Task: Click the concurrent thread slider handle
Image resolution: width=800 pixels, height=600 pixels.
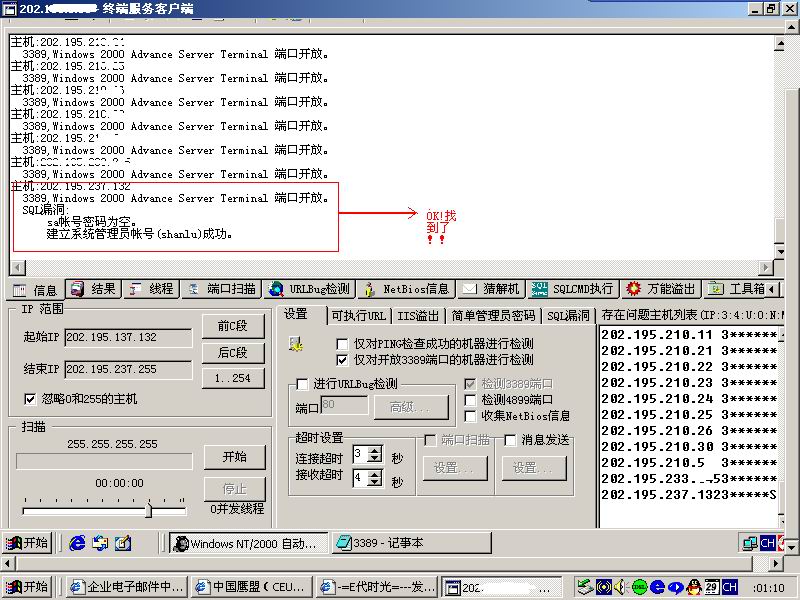Action: (149, 510)
